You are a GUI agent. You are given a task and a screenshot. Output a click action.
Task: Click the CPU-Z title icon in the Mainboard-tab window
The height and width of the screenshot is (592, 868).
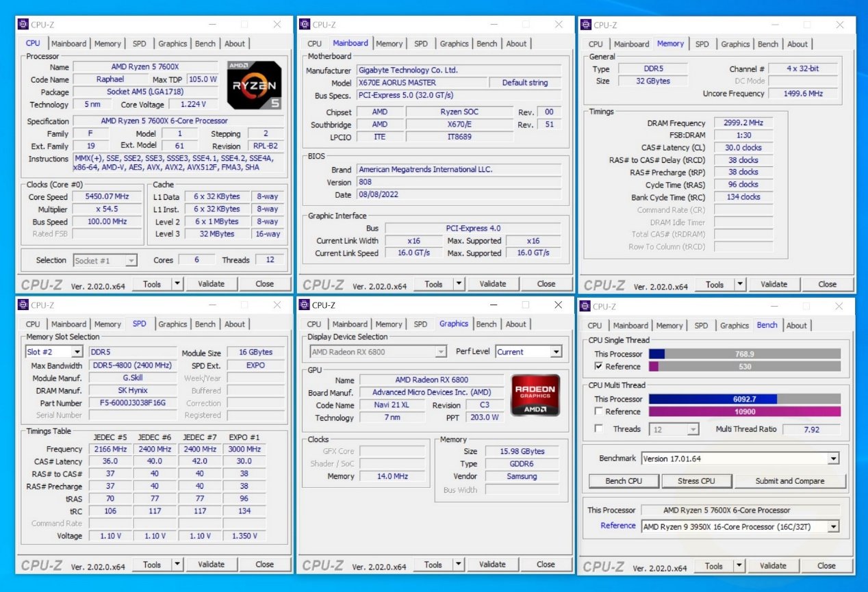click(x=305, y=25)
